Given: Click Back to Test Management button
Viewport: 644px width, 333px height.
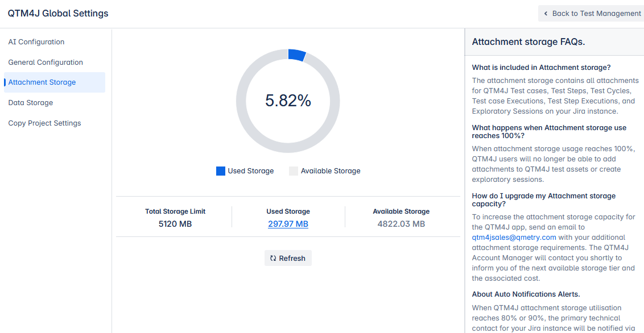Looking at the screenshot, I should (591, 14).
